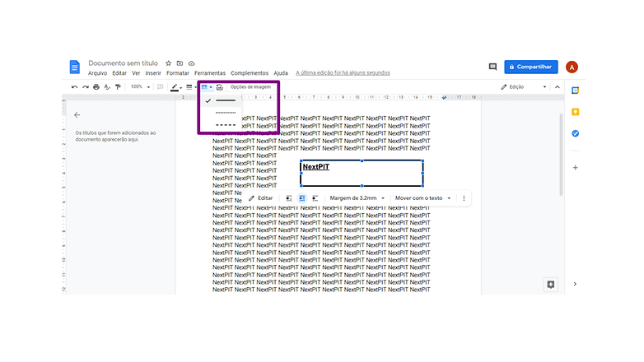Click the horizontal ruler
The height and width of the screenshot is (362, 644).
(x=329, y=97)
